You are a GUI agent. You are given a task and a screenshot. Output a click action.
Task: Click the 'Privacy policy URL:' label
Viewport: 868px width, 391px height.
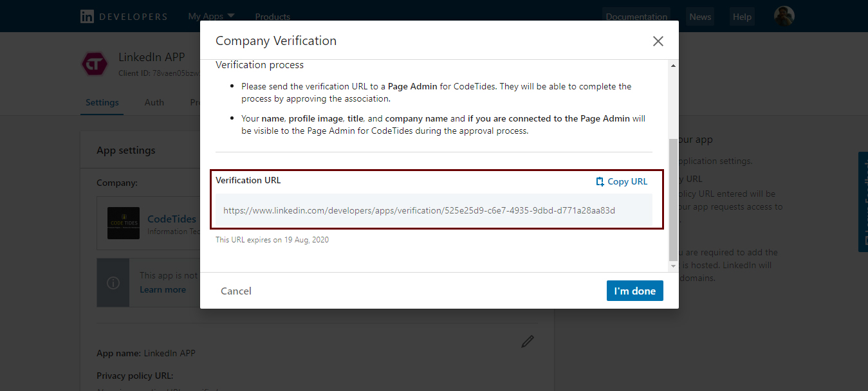click(135, 376)
